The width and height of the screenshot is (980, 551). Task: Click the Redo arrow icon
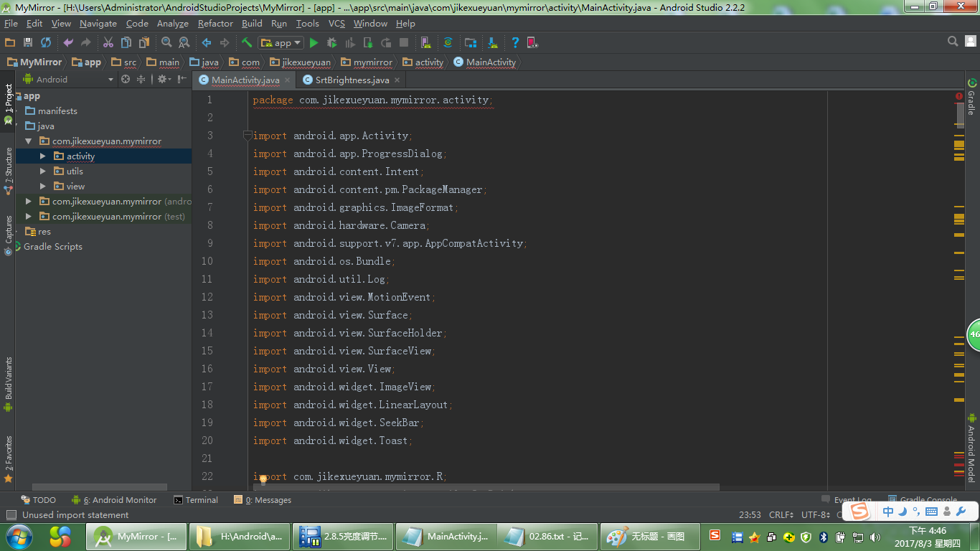point(86,43)
